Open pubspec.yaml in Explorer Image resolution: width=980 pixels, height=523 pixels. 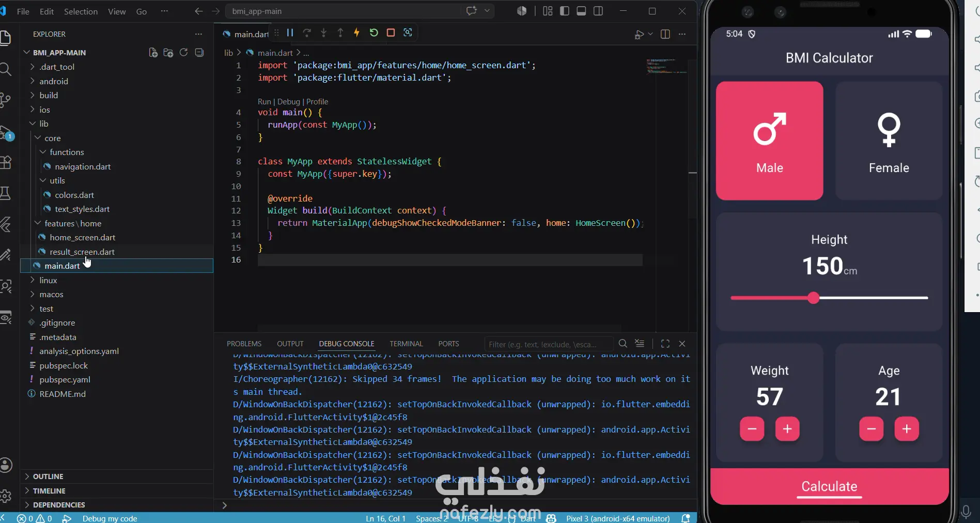65,379
